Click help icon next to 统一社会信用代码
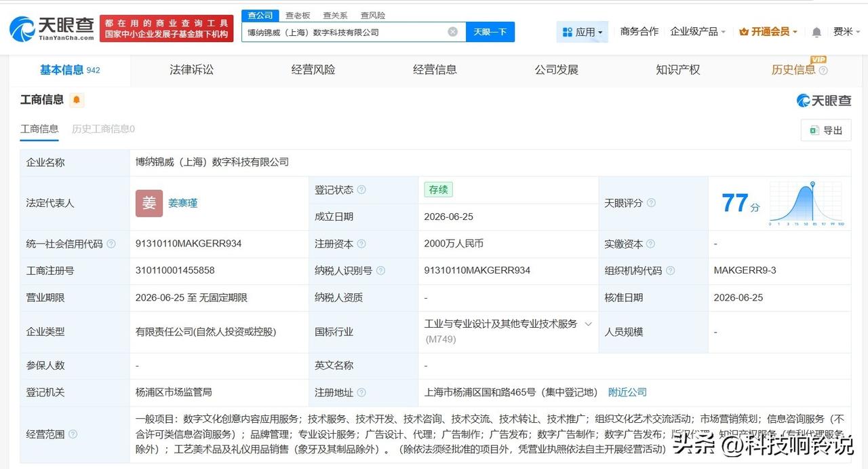 pos(111,244)
